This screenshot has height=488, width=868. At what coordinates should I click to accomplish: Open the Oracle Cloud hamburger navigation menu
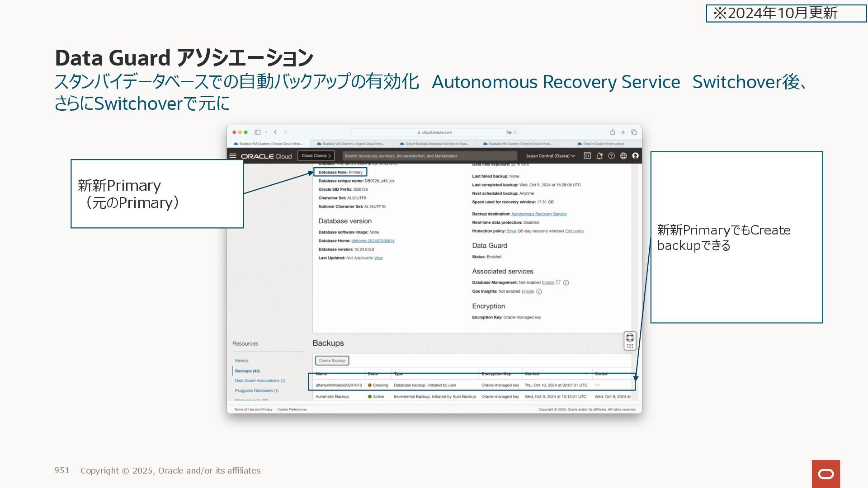coord(233,156)
